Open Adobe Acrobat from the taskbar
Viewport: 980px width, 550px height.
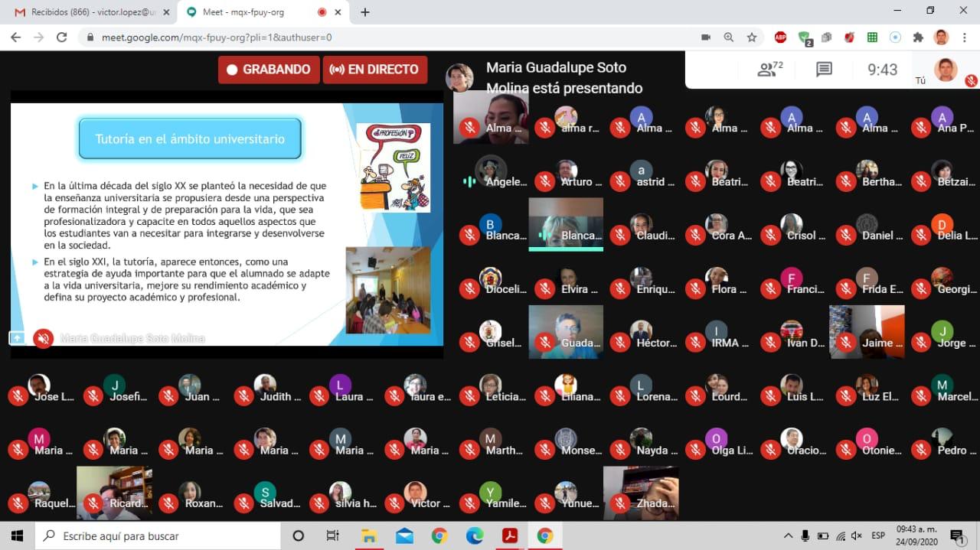click(x=510, y=535)
